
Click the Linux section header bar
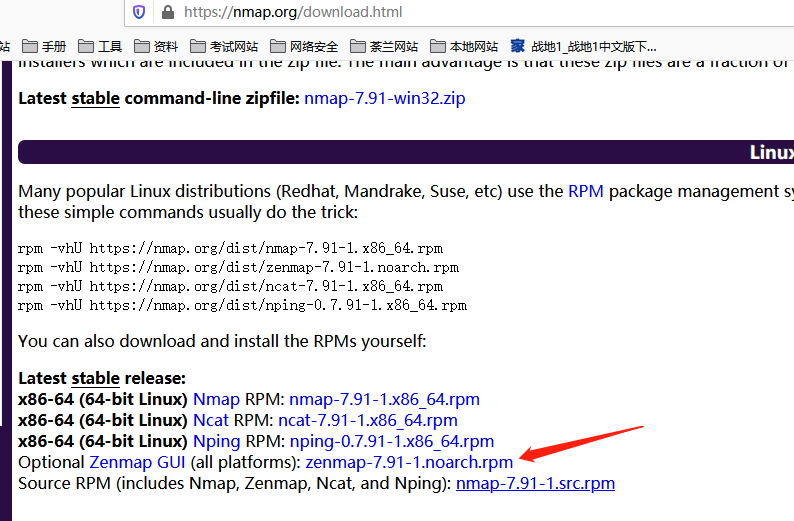[406, 152]
